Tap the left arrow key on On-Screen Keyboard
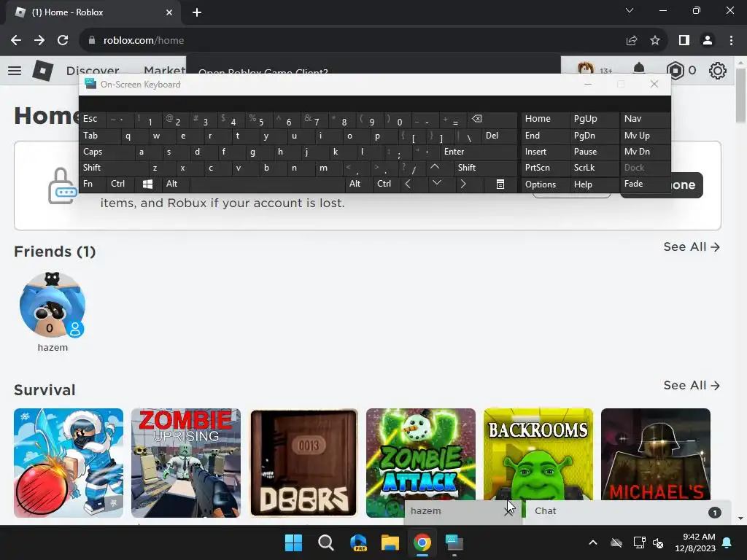This screenshot has height=560, width=747. pyautogui.click(x=408, y=184)
